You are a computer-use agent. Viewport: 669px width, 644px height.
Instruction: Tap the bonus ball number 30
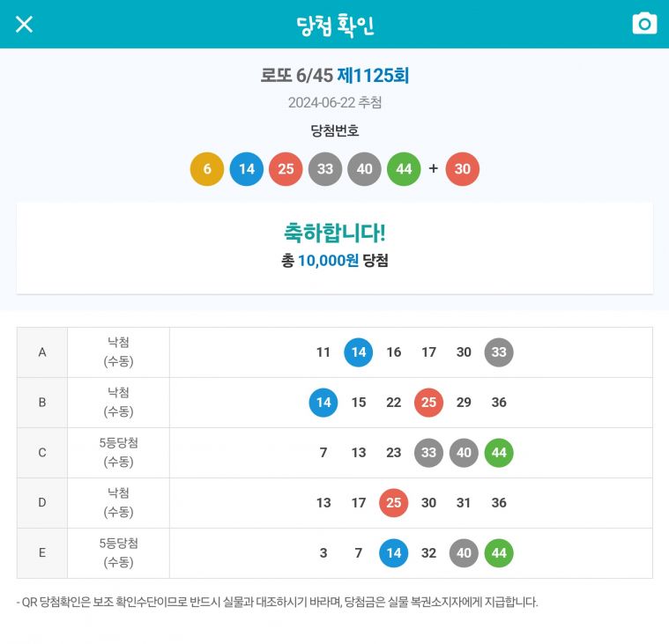coord(463,169)
